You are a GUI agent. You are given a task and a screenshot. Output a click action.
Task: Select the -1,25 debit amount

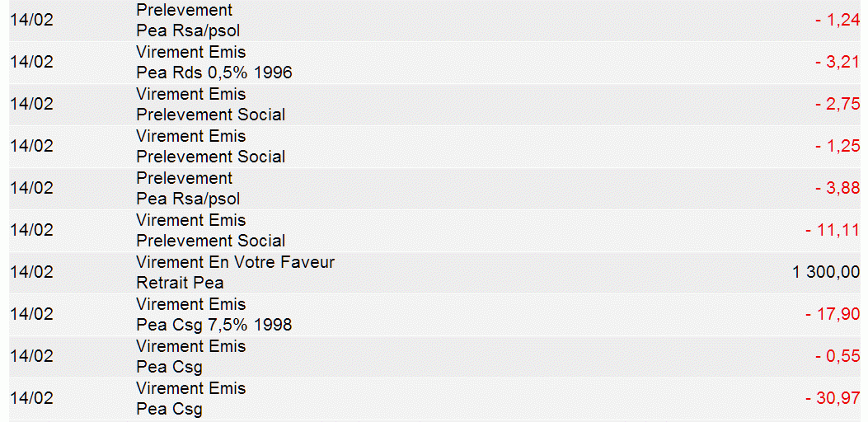point(838,147)
